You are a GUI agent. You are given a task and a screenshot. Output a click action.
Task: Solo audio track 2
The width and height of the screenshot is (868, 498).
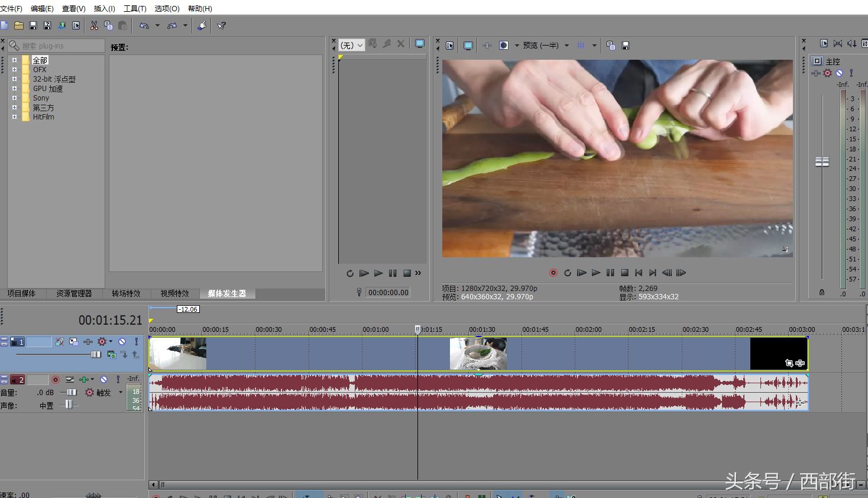(118, 380)
